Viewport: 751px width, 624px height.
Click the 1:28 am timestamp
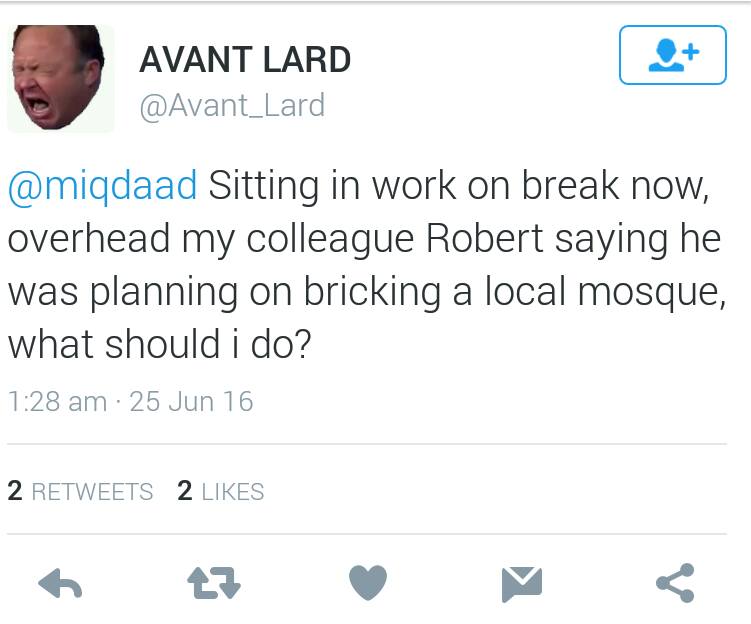click(56, 401)
